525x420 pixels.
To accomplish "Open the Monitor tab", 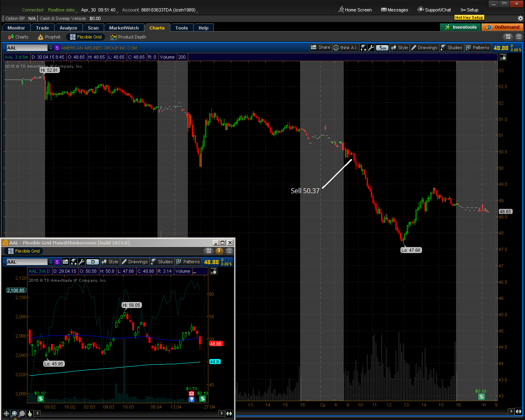I will point(16,28).
